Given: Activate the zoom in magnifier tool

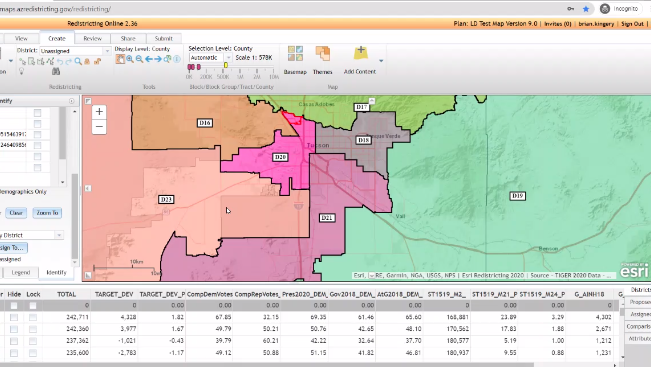Looking at the screenshot, I should tap(130, 59).
